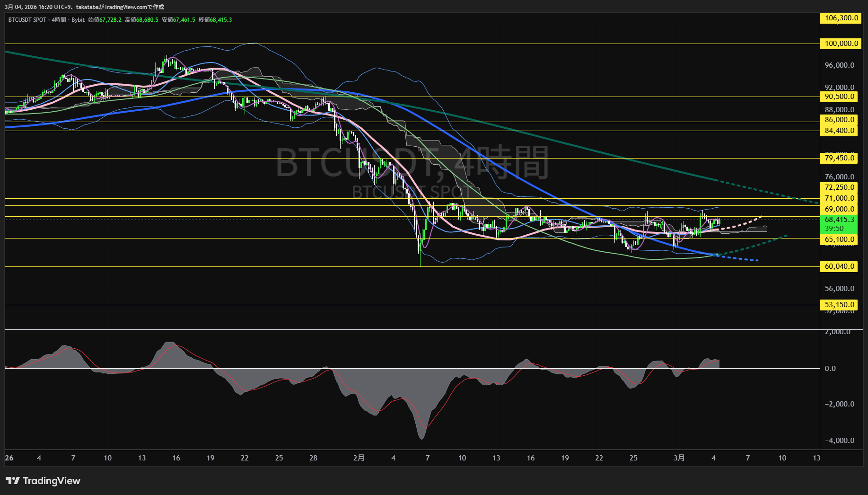This screenshot has width=868, height=495.
Task: Click the 100,000.0 horizontal line price label
Action: [841, 44]
